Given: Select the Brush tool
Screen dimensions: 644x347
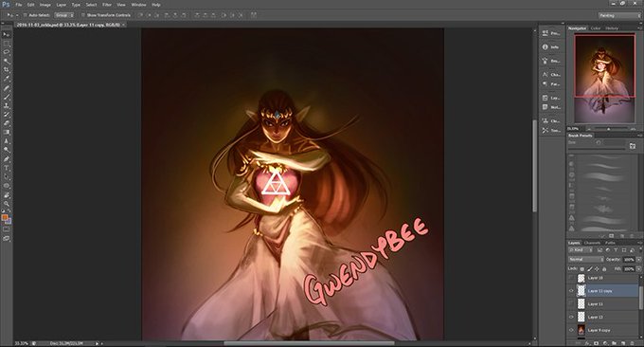Looking at the screenshot, I should click(x=7, y=97).
